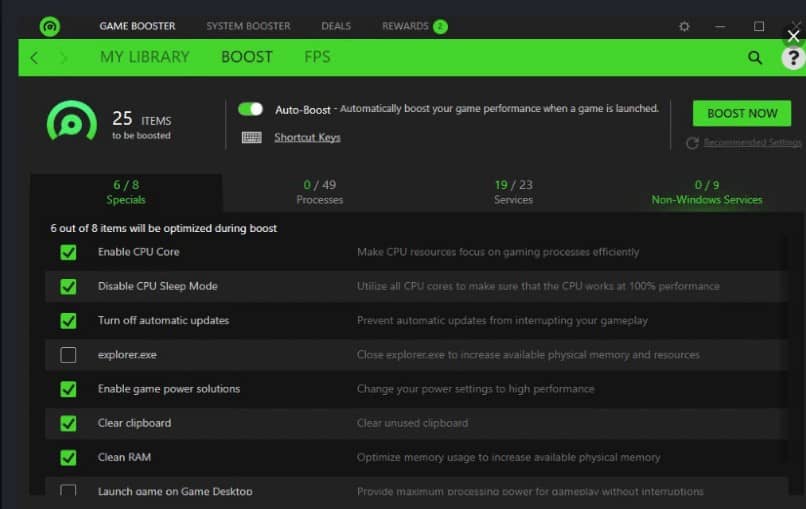Viewport: 806px width, 509px height.
Task: Uncheck Enable CPU Core
Action: pyautogui.click(x=68, y=252)
